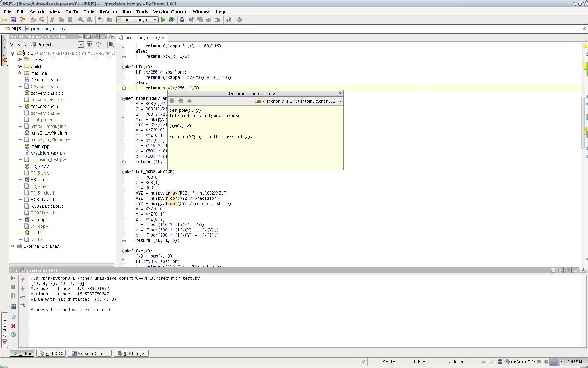588x368 pixels.
Task: Click the Save All floppy disk icon
Action: [x=13, y=20]
